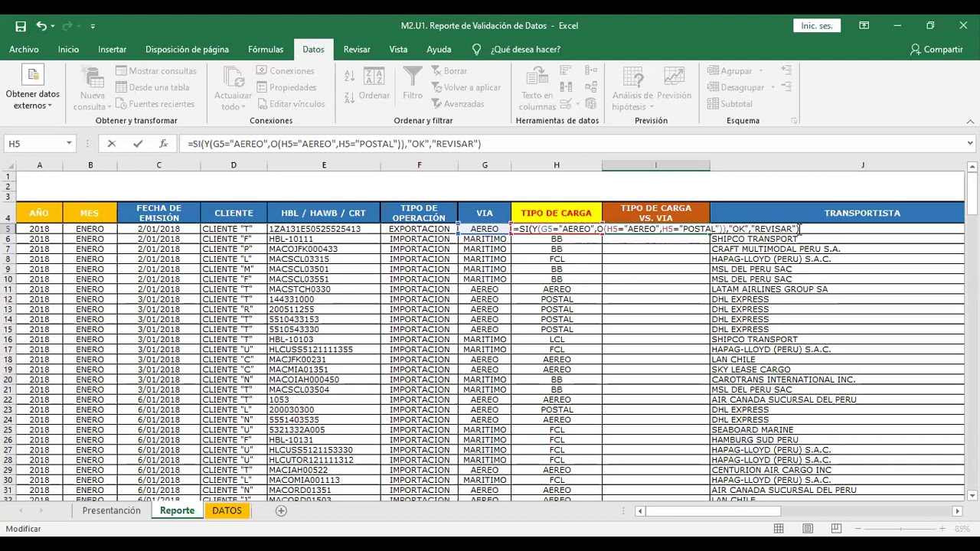Click the Save icon in the title bar

tap(21, 26)
